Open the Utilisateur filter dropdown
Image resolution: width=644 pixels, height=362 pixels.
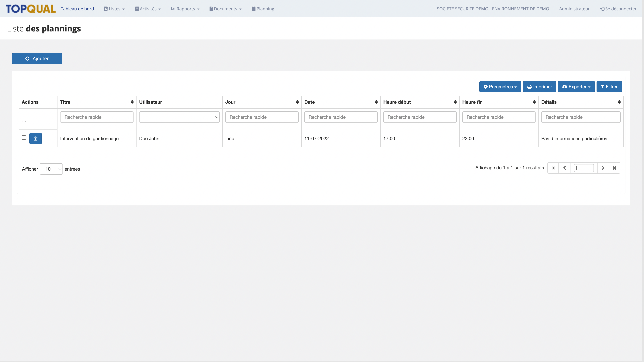179,117
